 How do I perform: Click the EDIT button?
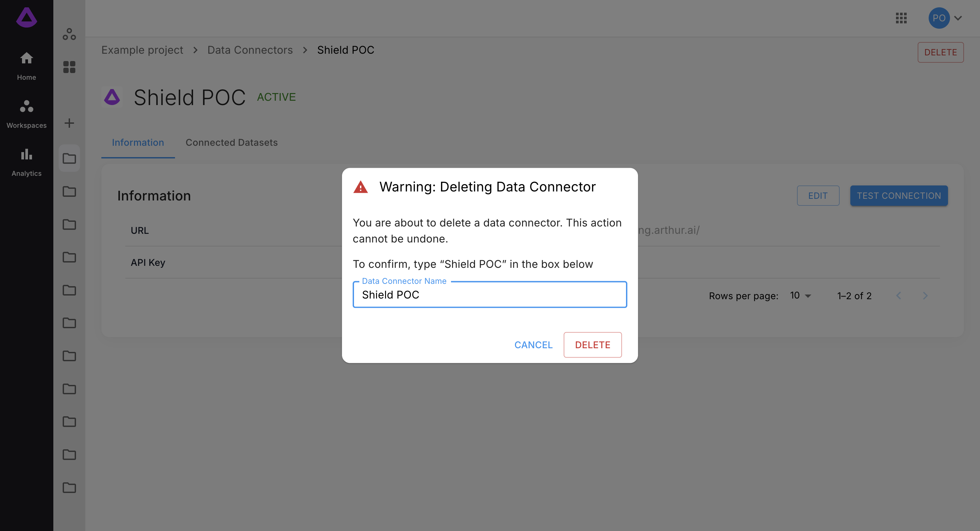click(x=818, y=196)
